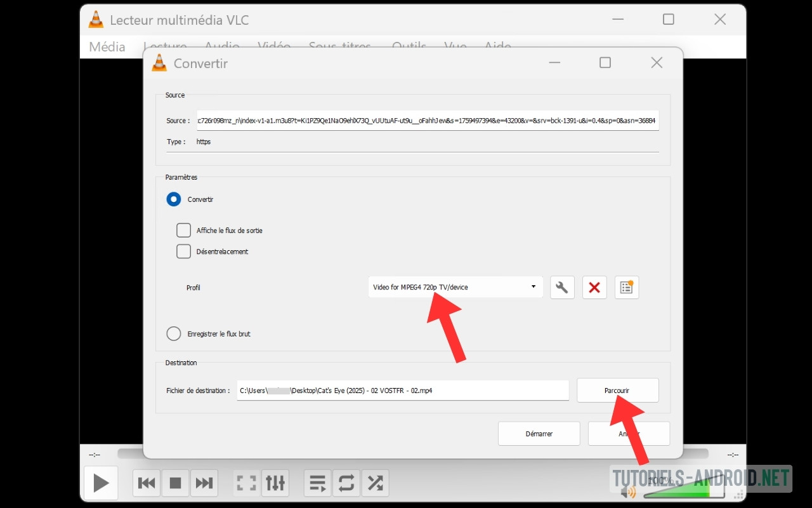Minimize the Convertir dialog

[554, 63]
